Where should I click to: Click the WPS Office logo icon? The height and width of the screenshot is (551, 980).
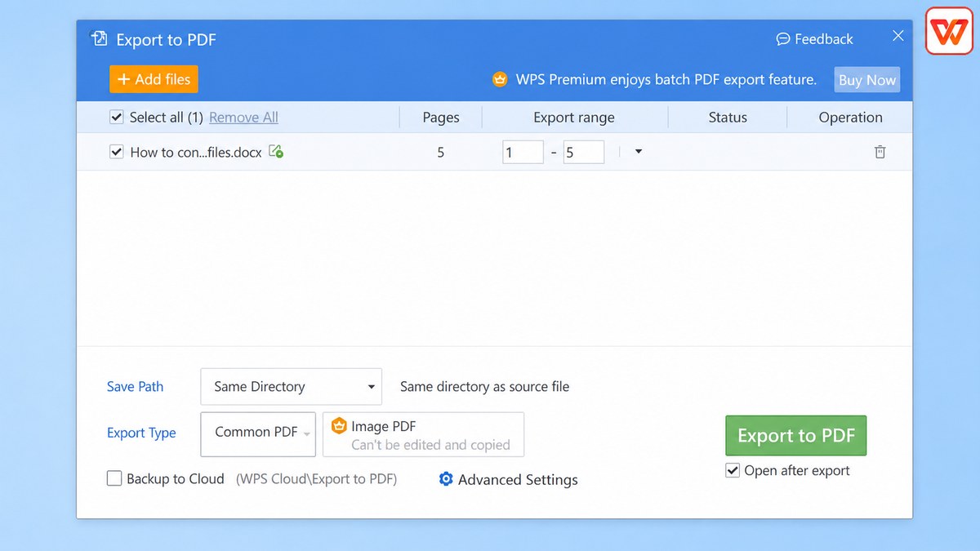949,31
